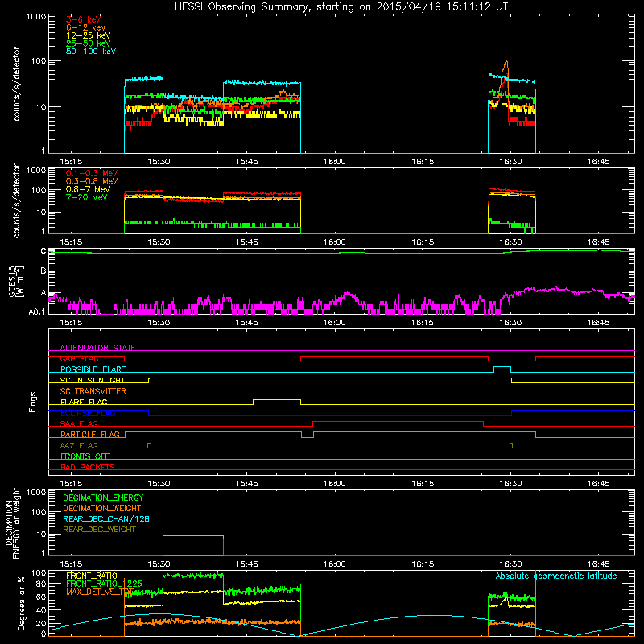Screen dimensions: 644x644
Task: Select the 6-12 keV legend label
Action: point(86,27)
